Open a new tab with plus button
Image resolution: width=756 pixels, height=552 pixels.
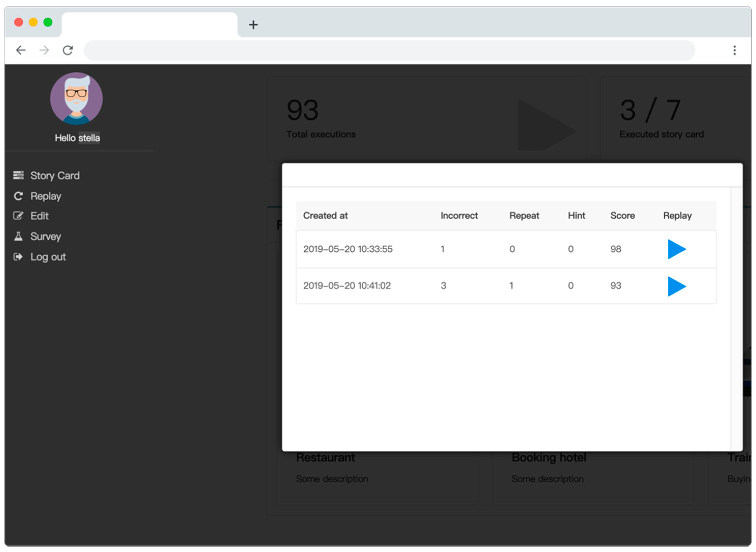(253, 25)
